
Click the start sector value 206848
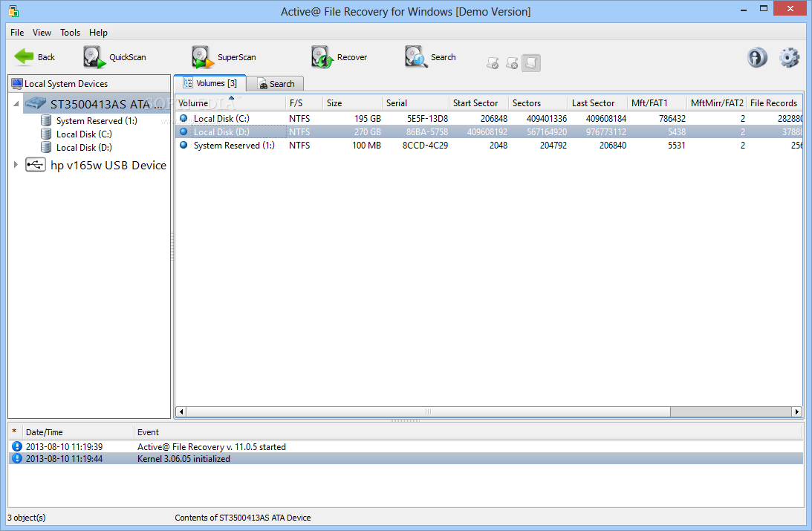[493, 119]
